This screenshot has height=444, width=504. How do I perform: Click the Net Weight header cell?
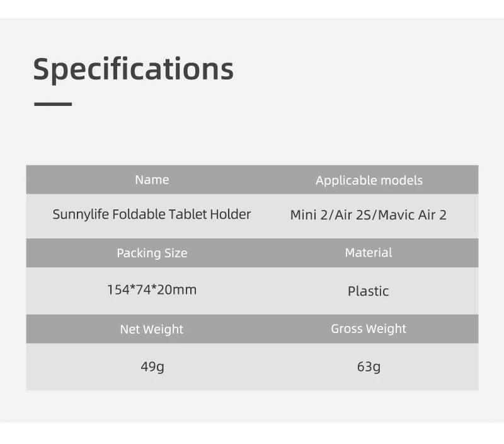(x=152, y=329)
